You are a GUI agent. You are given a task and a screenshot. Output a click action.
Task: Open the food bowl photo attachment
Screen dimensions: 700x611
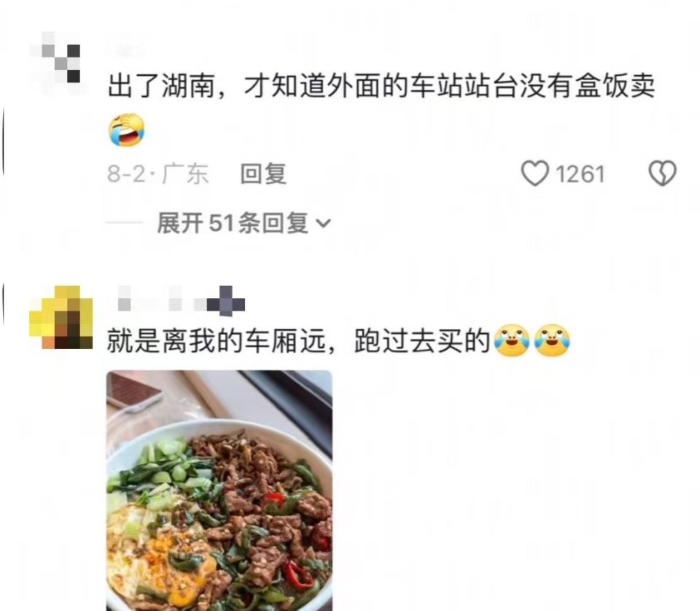[x=219, y=490]
